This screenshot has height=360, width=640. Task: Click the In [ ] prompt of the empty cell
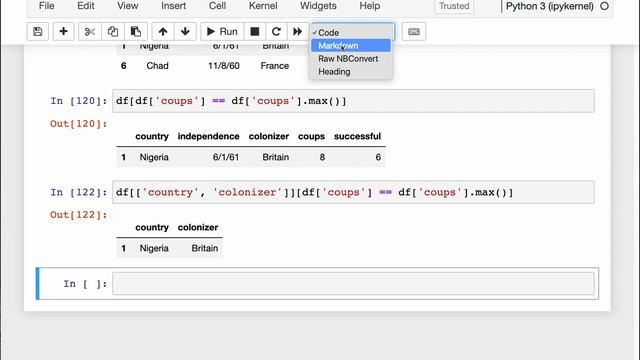(85, 284)
